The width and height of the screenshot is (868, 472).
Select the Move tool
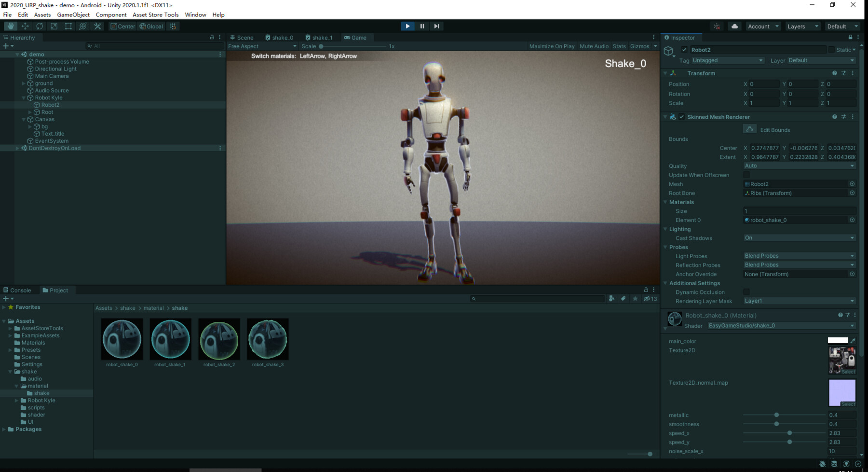point(25,26)
